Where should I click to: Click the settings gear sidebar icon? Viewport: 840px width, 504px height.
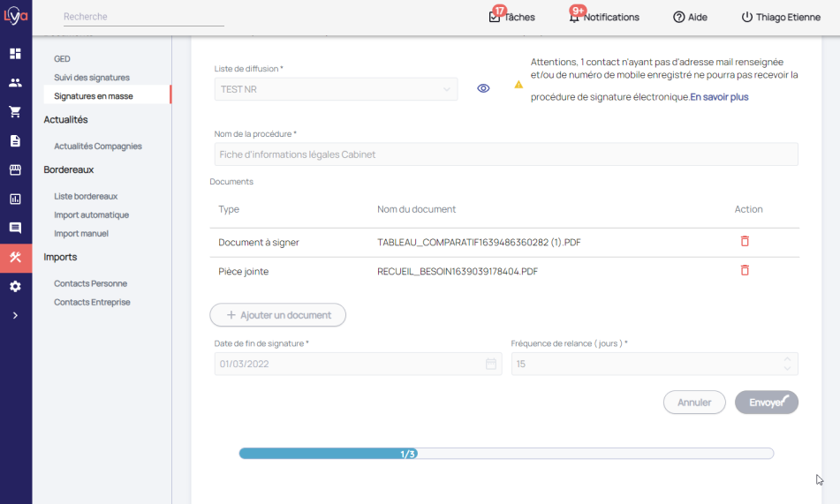(15, 286)
